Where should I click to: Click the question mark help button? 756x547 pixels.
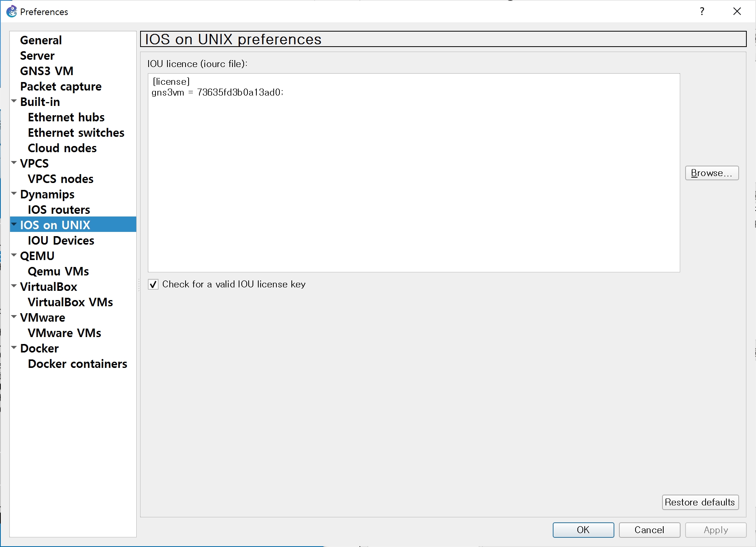click(702, 12)
